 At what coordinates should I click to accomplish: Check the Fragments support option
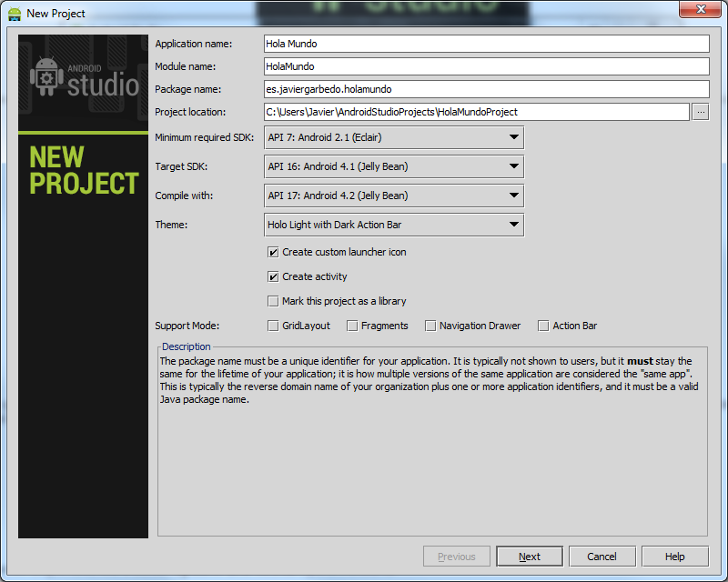pos(351,326)
